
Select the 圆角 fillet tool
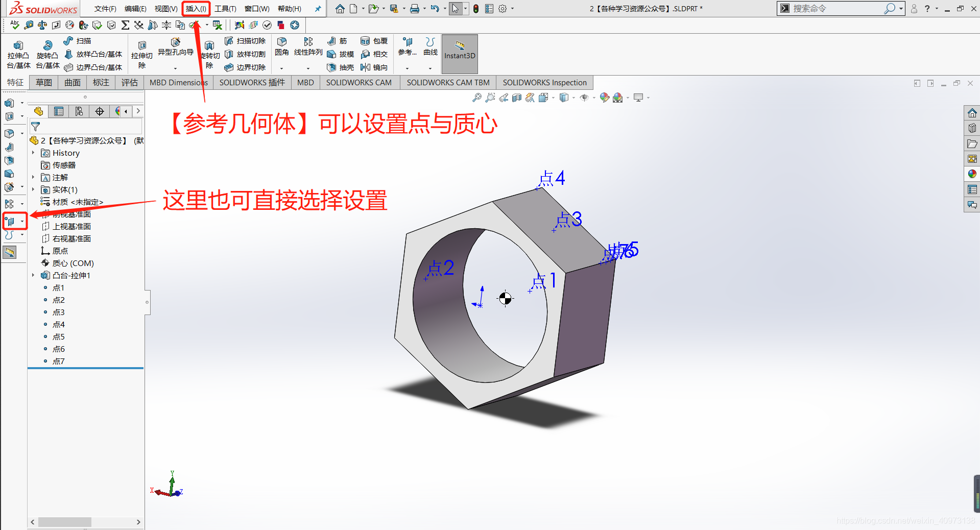point(282,46)
